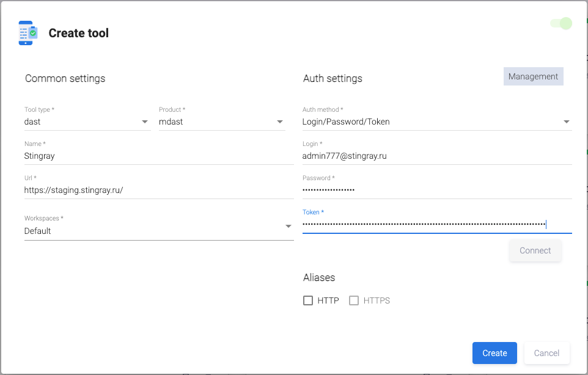Click the Password input field

point(436,190)
